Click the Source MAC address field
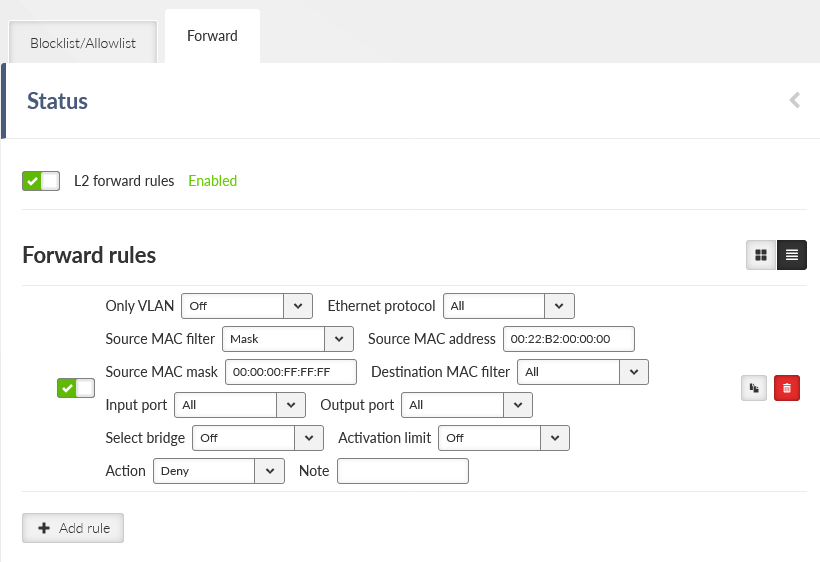Viewport: 820px width, 562px height. [569, 339]
